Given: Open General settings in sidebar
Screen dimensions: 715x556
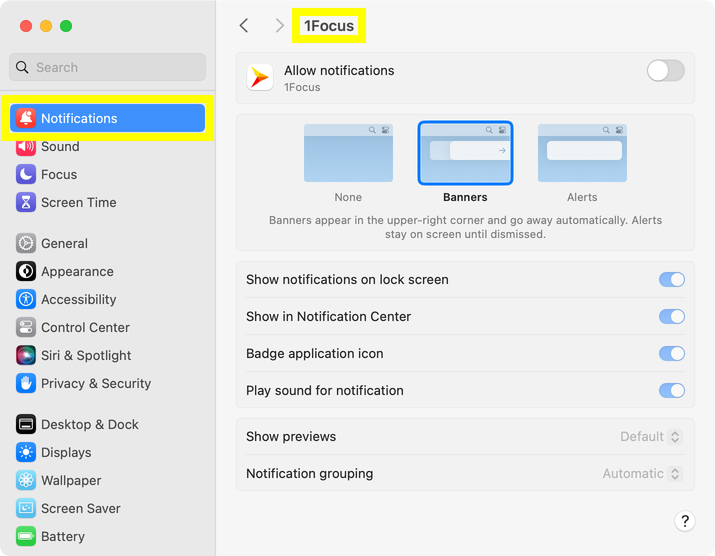Looking at the screenshot, I should point(107,243).
